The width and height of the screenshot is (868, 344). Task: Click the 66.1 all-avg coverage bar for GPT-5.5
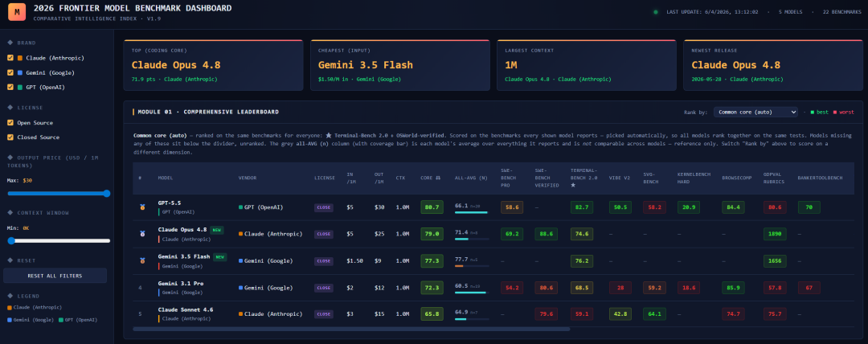(472, 212)
